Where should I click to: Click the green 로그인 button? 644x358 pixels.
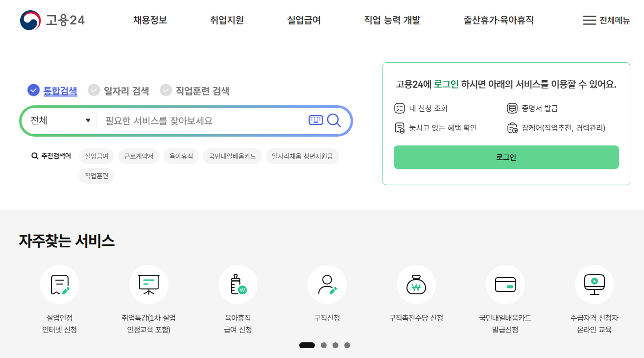[x=506, y=157]
